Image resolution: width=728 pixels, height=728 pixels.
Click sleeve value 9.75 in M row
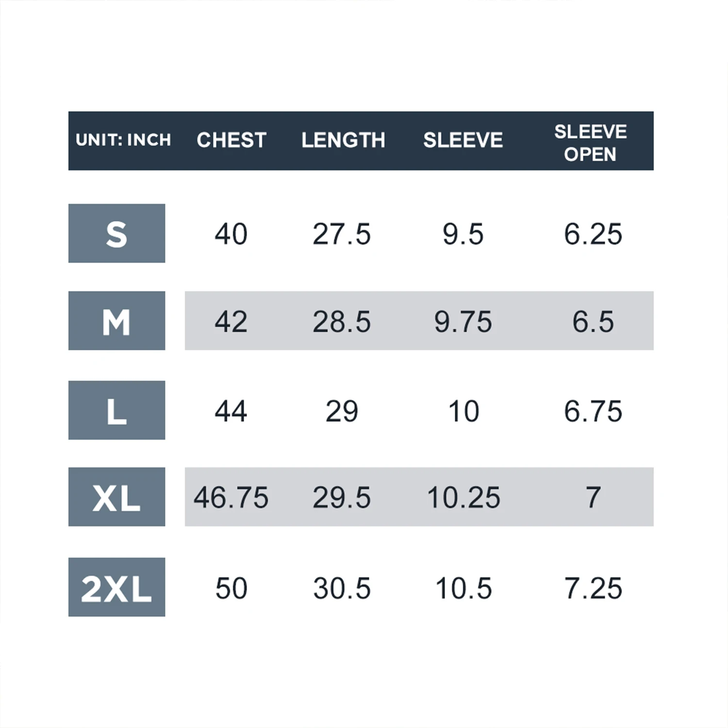click(463, 321)
